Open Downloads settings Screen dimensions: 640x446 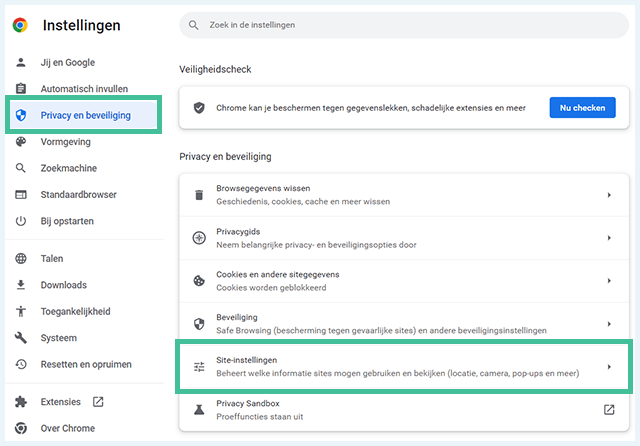click(64, 285)
